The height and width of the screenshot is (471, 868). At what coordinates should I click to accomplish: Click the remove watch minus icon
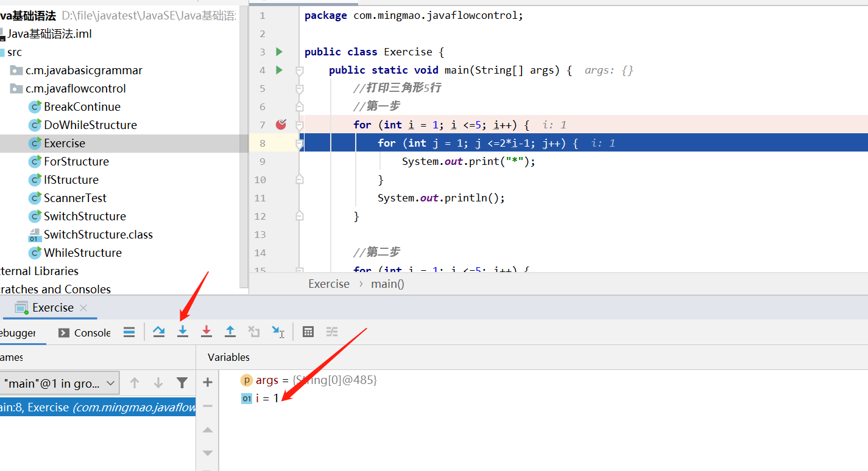pos(208,406)
